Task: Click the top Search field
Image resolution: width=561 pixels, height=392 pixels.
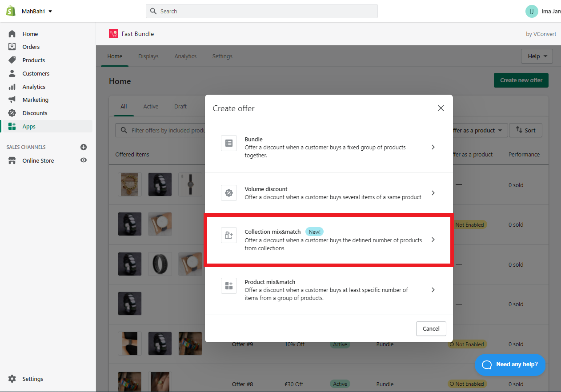Action: point(262,11)
